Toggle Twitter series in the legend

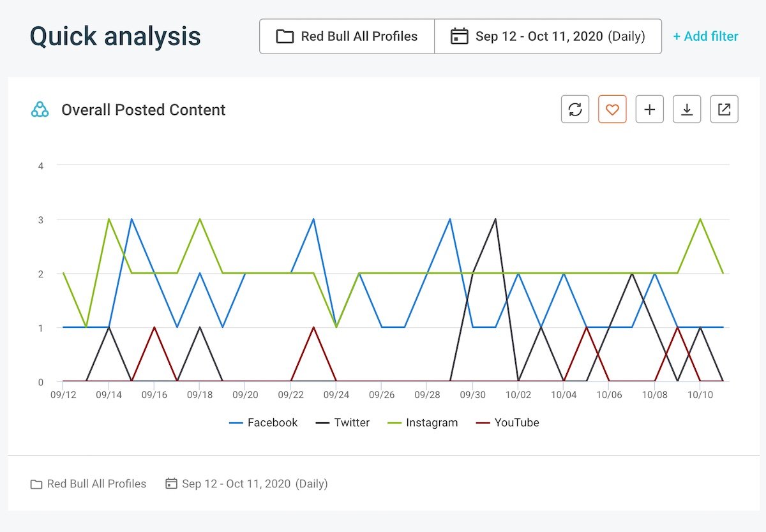[x=343, y=422]
